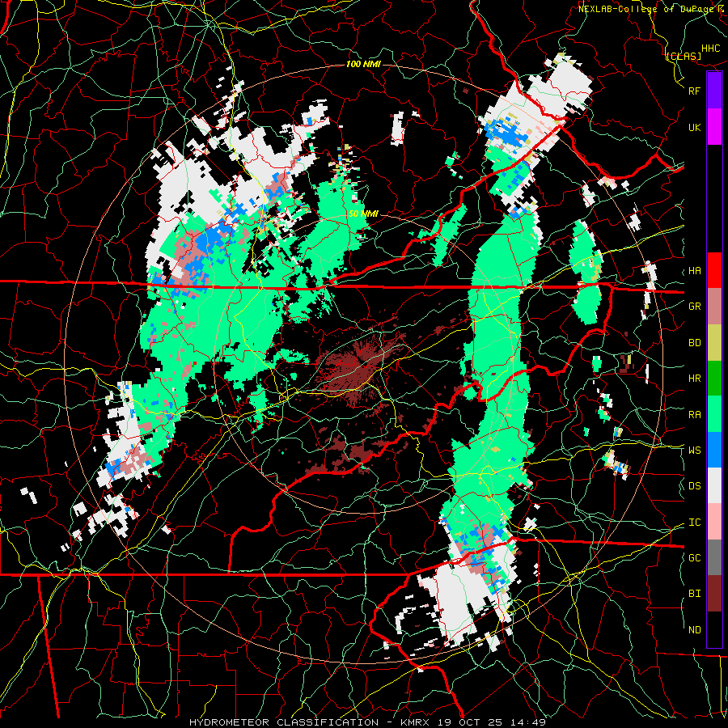
Task: Click the DS legend label
Action: 695,486
